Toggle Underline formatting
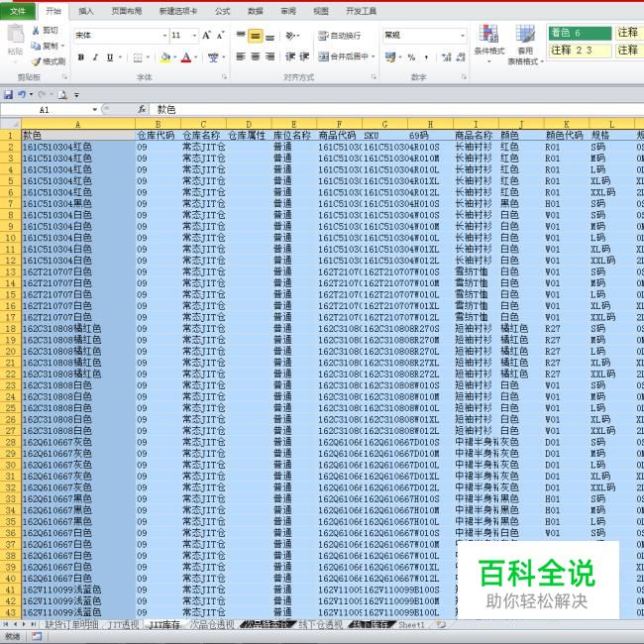 click(110, 57)
